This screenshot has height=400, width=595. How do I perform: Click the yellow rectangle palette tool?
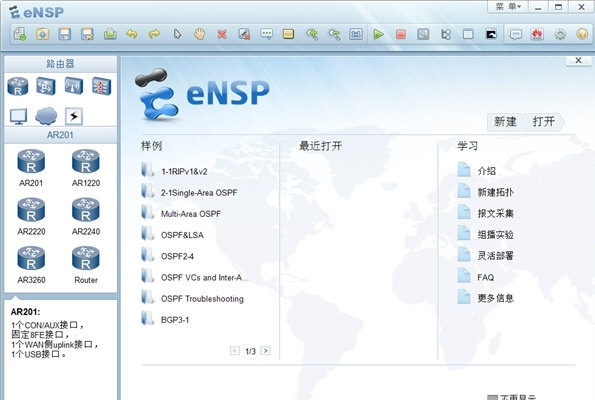[289, 34]
